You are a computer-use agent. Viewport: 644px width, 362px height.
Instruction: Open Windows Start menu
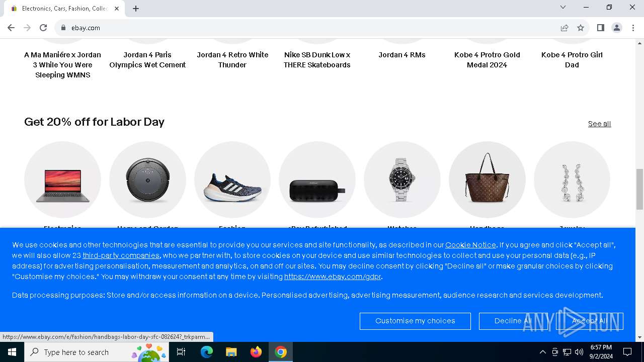(x=12, y=352)
